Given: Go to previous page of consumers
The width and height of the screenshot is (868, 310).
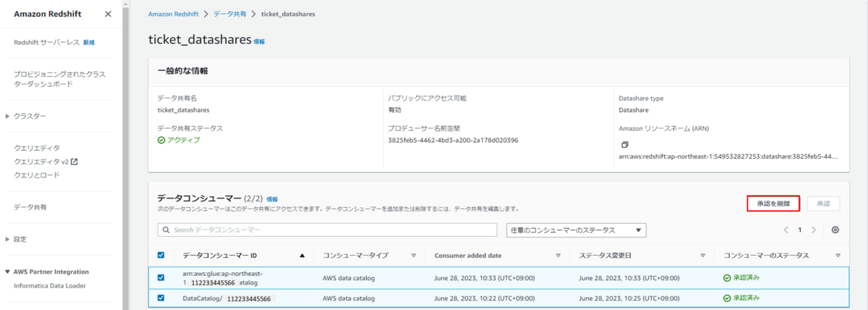Looking at the screenshot, I should point(786,230).
